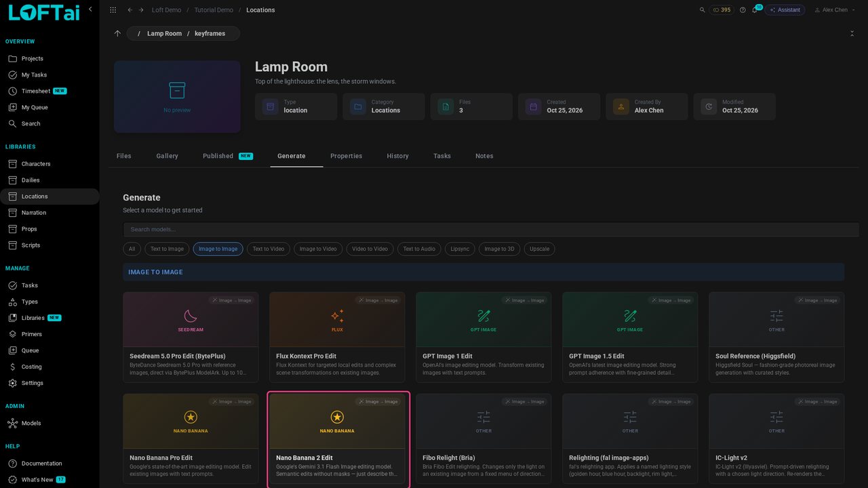Open the notifications bell icon

click(755, 10)
